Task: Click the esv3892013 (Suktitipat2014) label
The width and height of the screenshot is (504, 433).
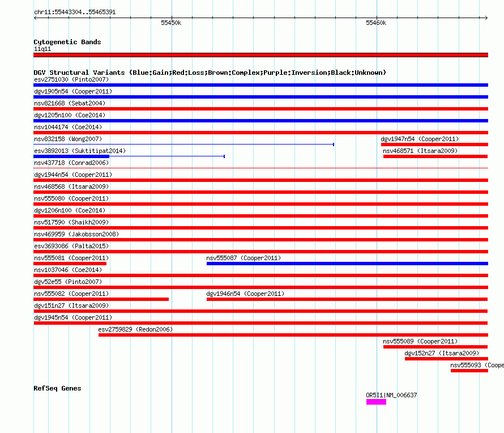Action: coord(80,151)
